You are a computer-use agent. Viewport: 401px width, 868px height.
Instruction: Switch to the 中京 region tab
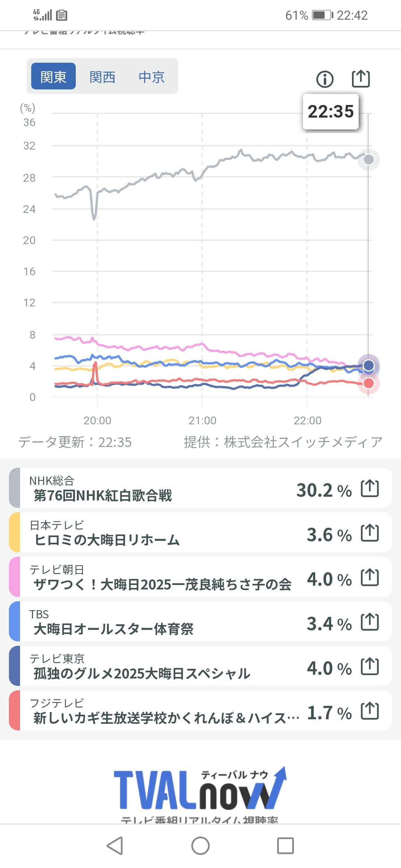pyautogui.click(x=151, y=77)
